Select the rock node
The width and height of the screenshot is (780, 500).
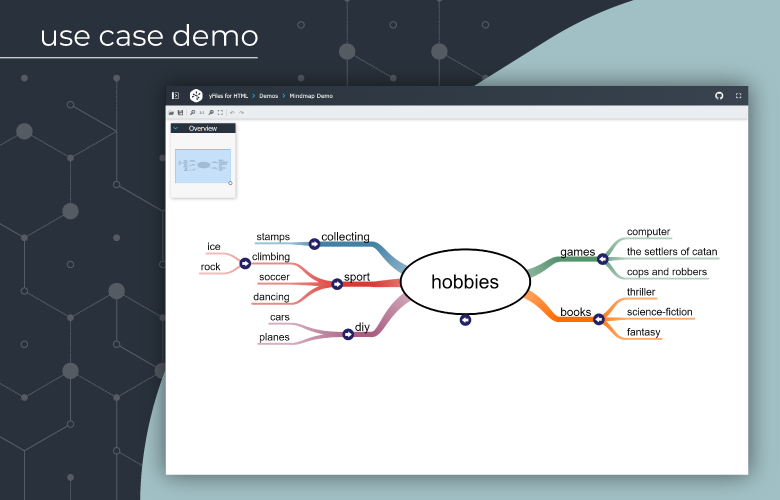[x=210, y=267]
